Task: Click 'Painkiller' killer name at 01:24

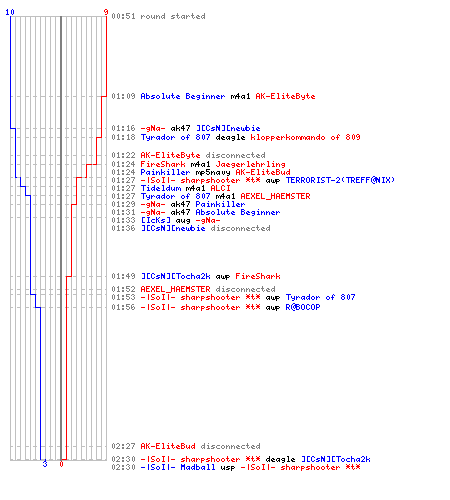Action: click(x=165, y=172)
